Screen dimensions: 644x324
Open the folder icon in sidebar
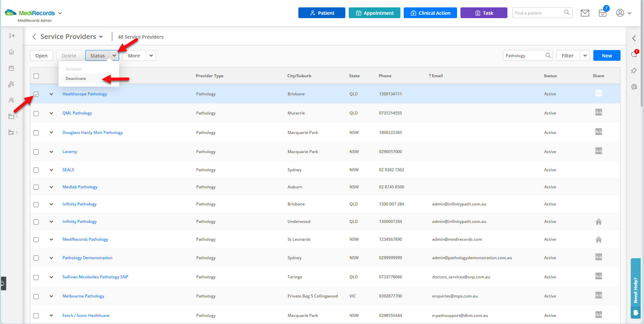(11, 117)
